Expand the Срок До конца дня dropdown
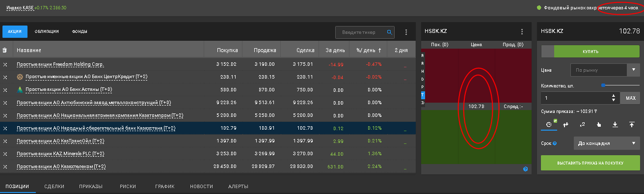Viewport: 644px width, 194px height. [x=607, y=143]
